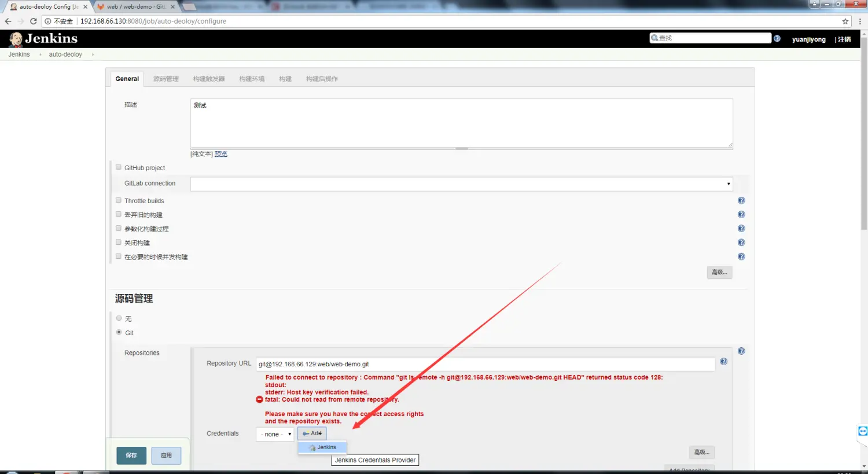Toggle GitHub project checkbox
The width and height of the screenshot is (868, 474).
coord(119,167)
